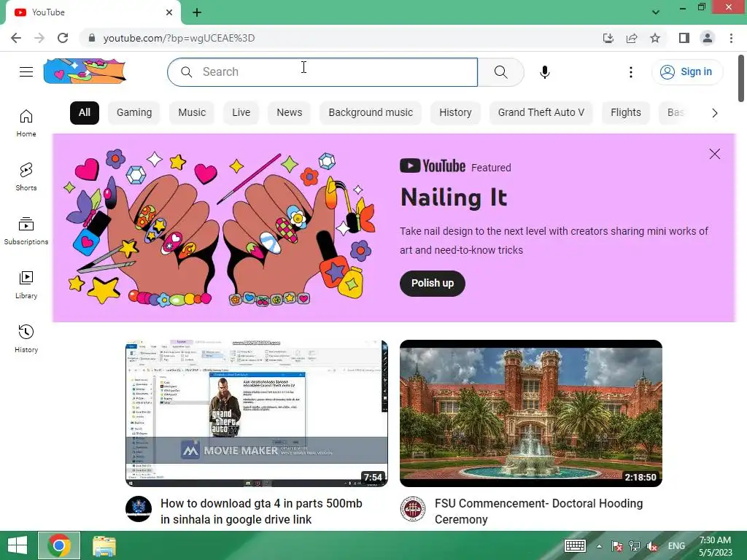Open the on-screen keyboard tray icon
The width and height of the screenshot is (747, 560).
point(575,545)
